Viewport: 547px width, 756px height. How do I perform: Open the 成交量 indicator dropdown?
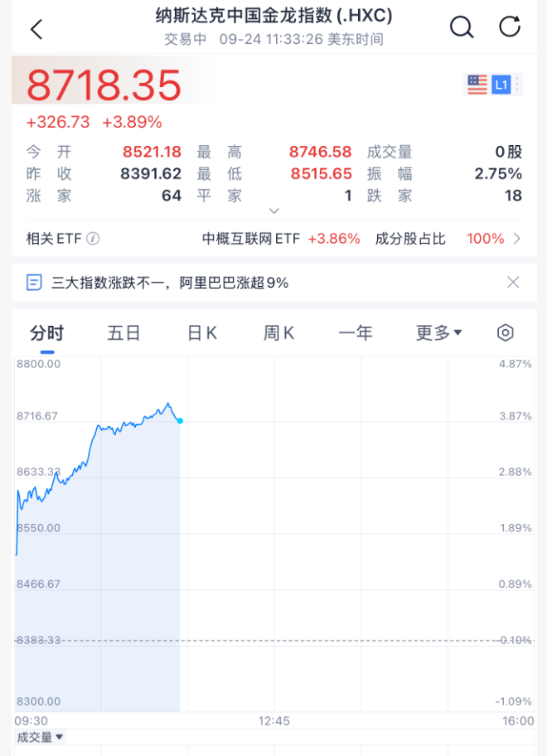[x=40, y=737]
